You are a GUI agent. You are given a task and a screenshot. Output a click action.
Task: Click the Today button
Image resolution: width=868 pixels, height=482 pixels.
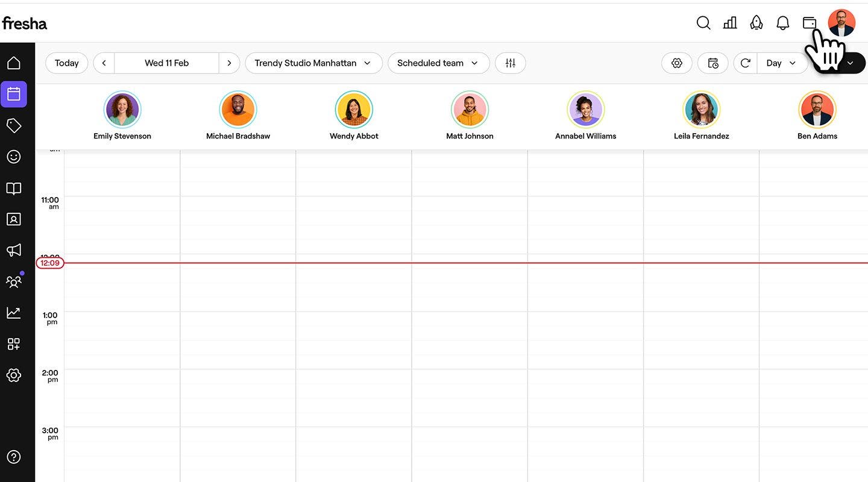click(66, 63)
